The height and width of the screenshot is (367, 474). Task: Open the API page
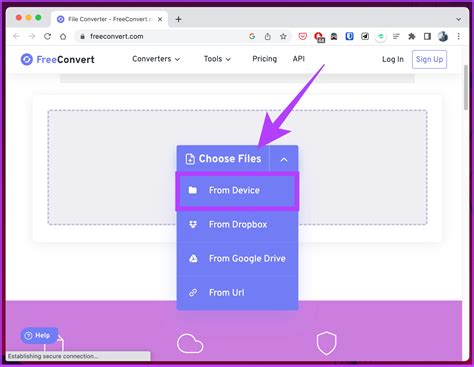pos(299,59)
